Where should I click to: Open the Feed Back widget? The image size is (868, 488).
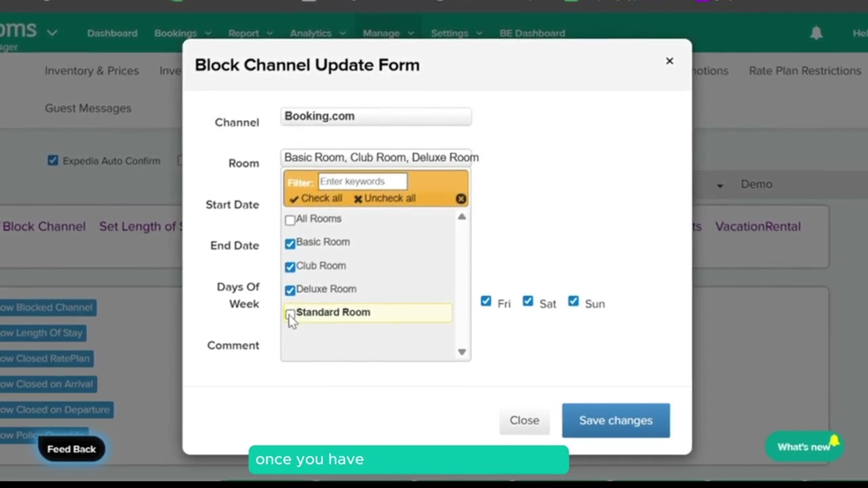pyautogui.click(x=71, y=449)
